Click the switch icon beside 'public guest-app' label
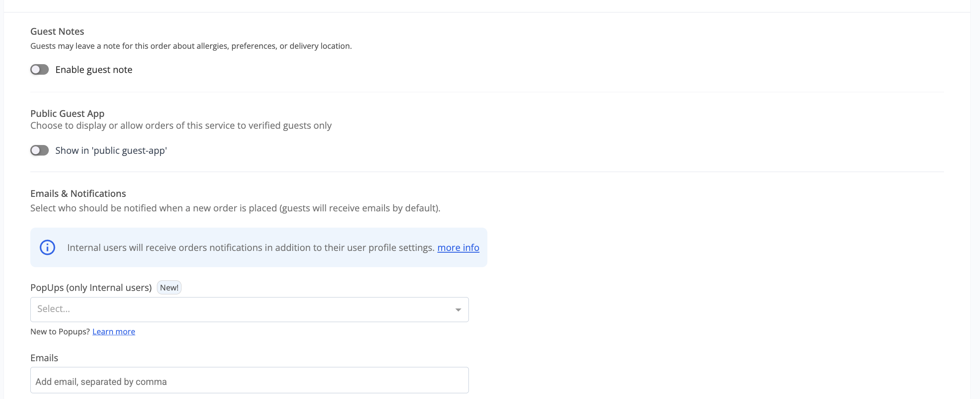The width and height of the screenshot is (980, 399). pos(39,150)
